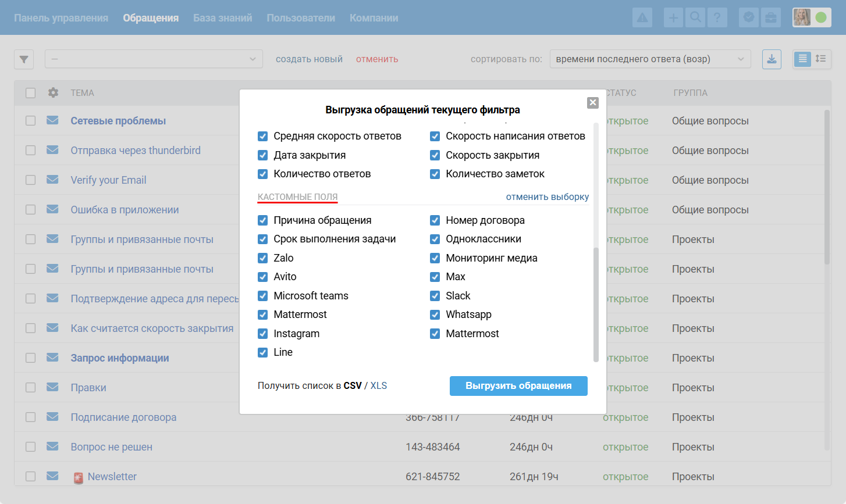Open the sort order dropdown

pyautogui.click(x=650, y=59)
